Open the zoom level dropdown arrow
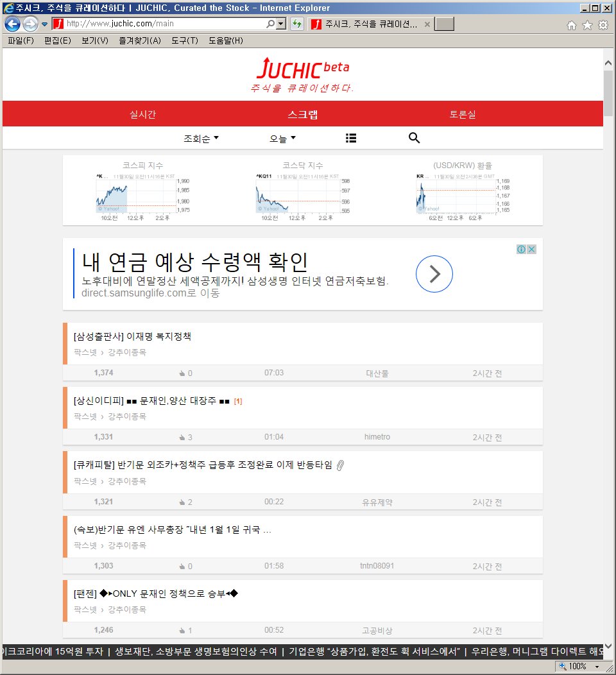Viewport: 616px width, 675px height. [x=597, y=667]
